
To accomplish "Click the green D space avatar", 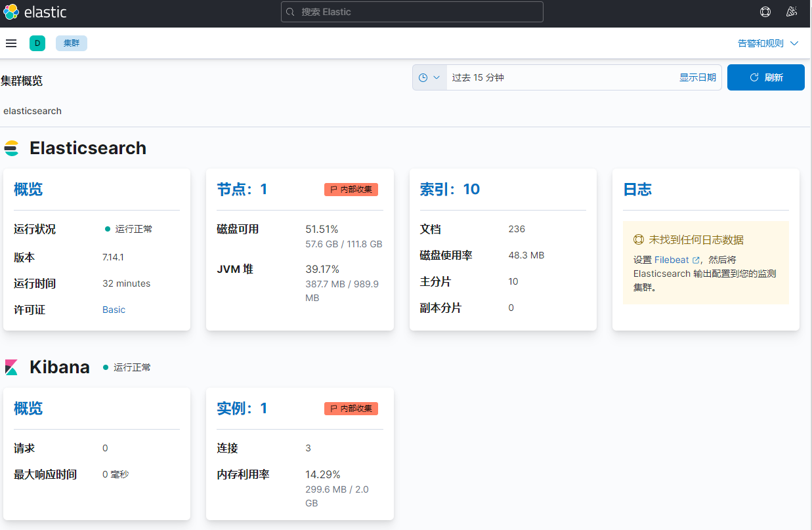I will click(37, 43).
